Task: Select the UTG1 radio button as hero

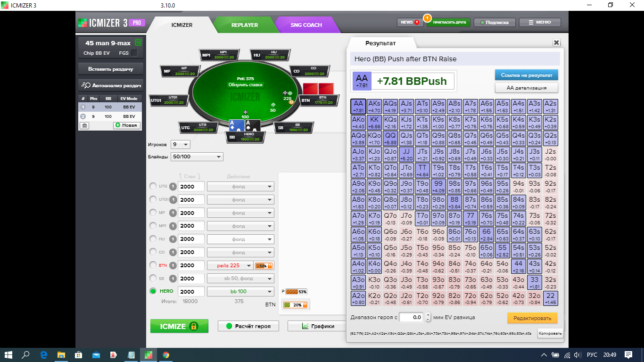Action: coord(153,199)
